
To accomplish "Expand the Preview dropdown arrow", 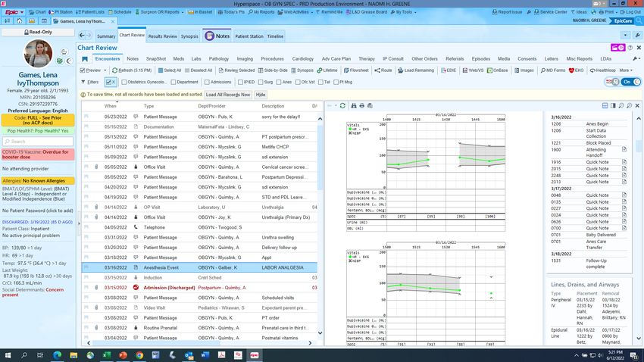I will tap(105, 70).
